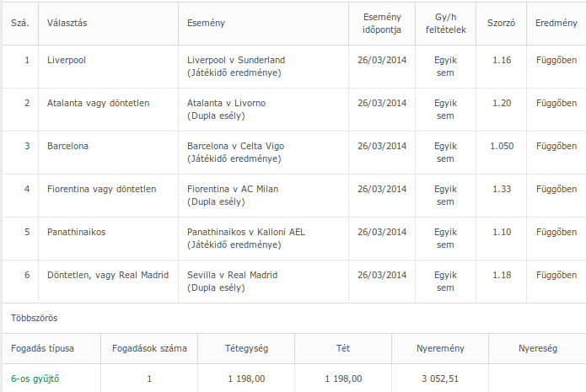This screenshot has height=392, width=586.
Task: Select the "Liverpool v Sunderland" event text
Action: (236, 60)
